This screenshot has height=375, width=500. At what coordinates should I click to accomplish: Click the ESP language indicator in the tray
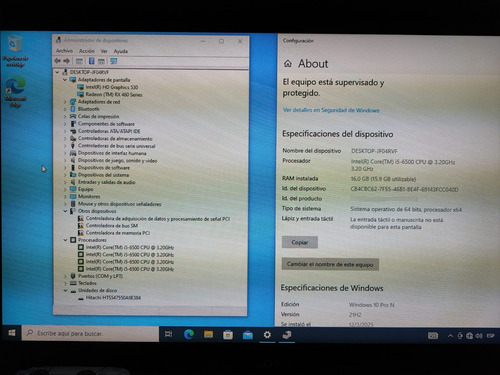tap(490, 336)
